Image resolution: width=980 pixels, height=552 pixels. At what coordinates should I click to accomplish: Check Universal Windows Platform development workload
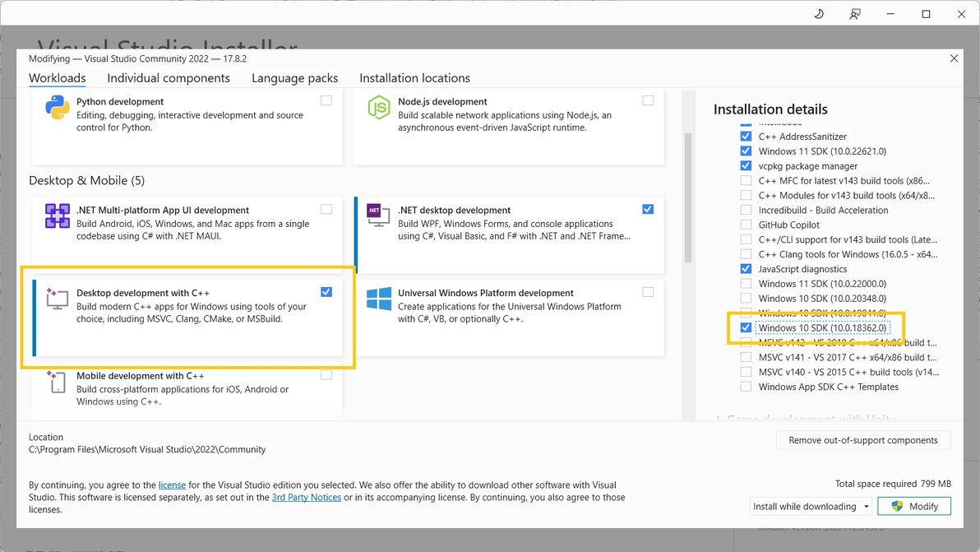coord(648,292)
